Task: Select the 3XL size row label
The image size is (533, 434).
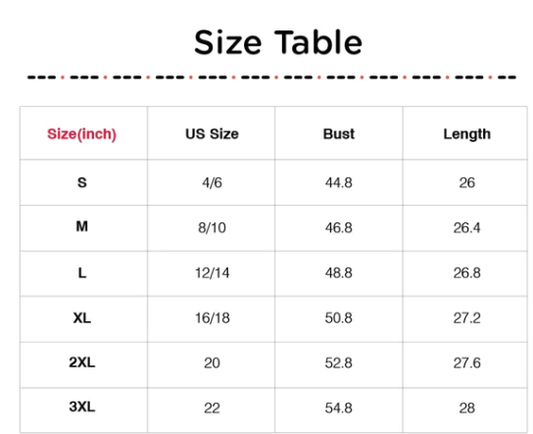Action: [x=82, y=406]
